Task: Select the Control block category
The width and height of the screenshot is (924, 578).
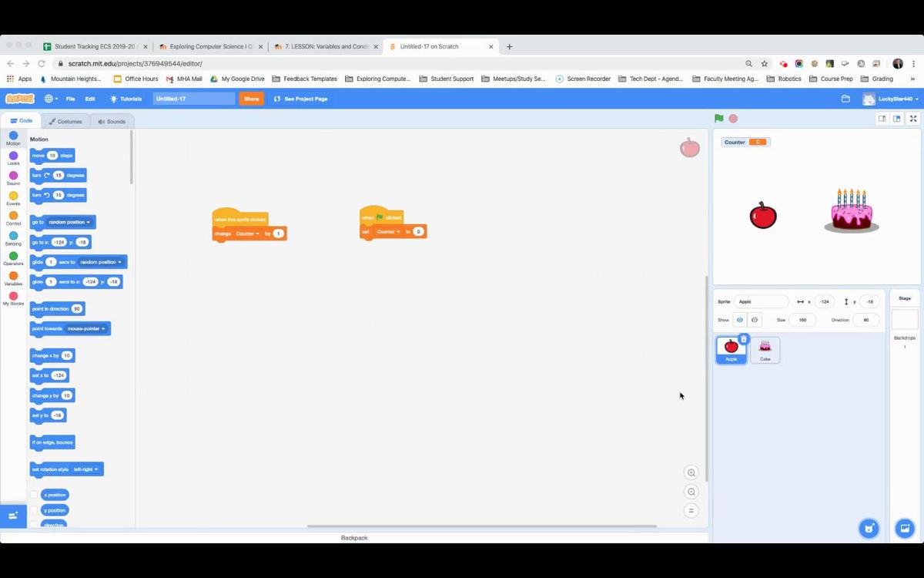Action: pos(13,219)
